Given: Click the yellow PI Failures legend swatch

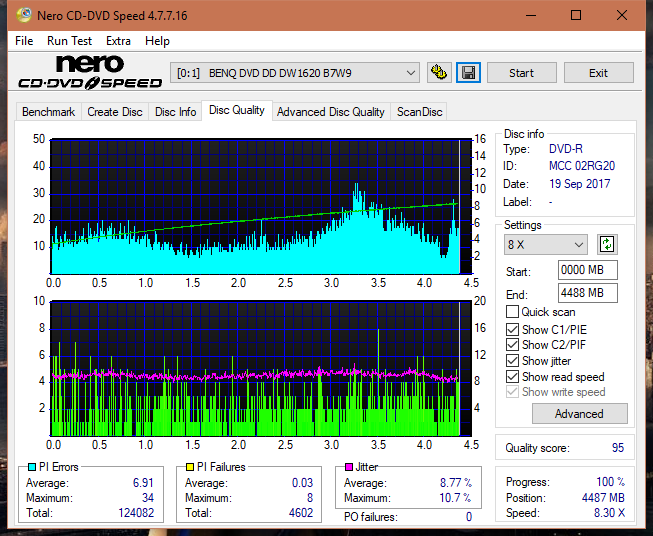Looking at the screenshot, I should 190,467.
